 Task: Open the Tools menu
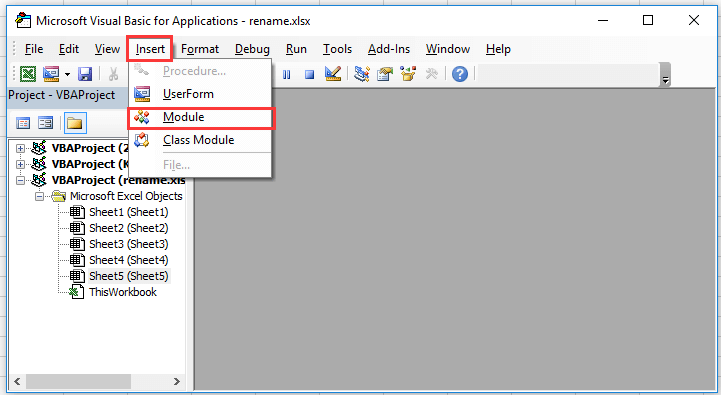[x=337, y=49]
